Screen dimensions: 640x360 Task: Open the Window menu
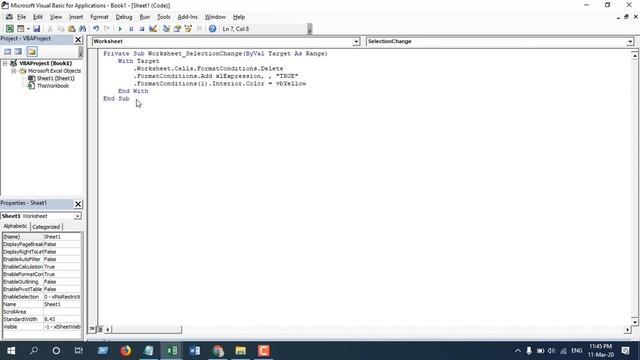pos(215,17)
